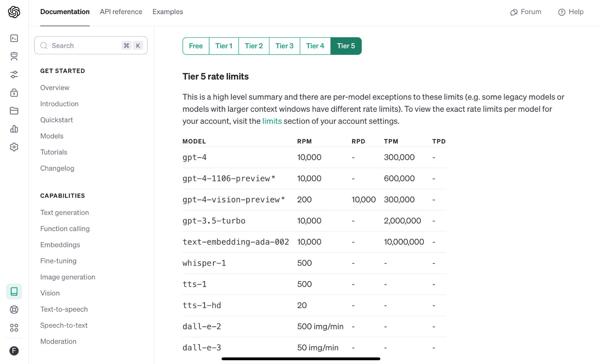
Task: Select the Documentation book icon in sidebar
Action: pyautogui.click(x=14, y=291)
